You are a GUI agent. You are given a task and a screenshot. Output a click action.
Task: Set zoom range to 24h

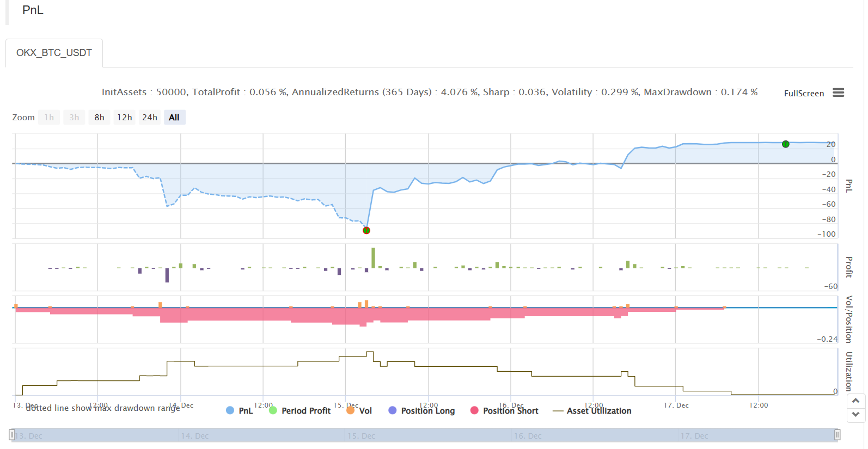tap(150, 117)
